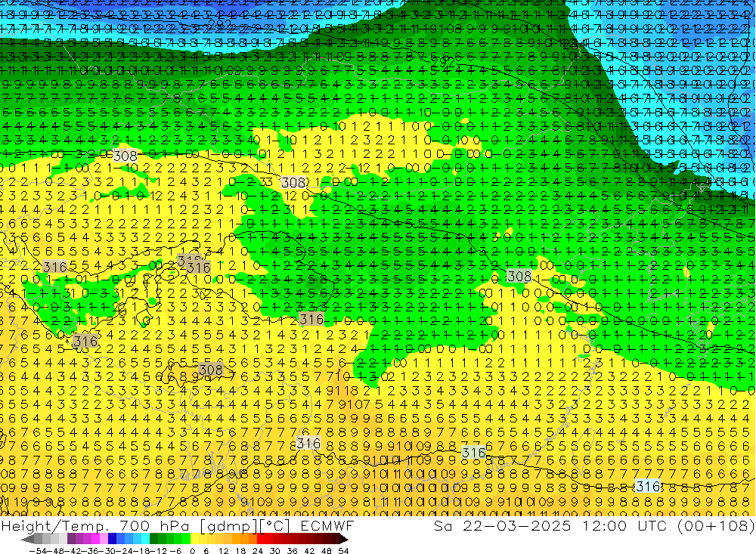
Task: Click the right arrow end of color bar
Action: 344,540
